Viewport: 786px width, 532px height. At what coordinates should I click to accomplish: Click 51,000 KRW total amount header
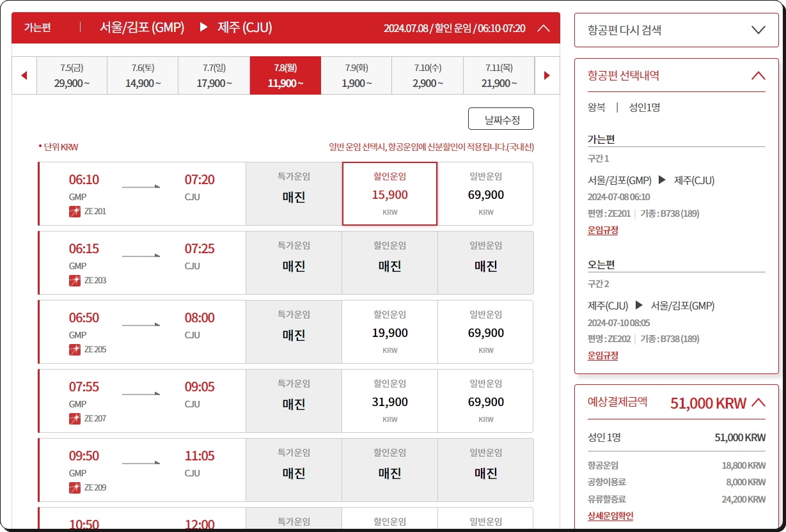coord(708,403)
